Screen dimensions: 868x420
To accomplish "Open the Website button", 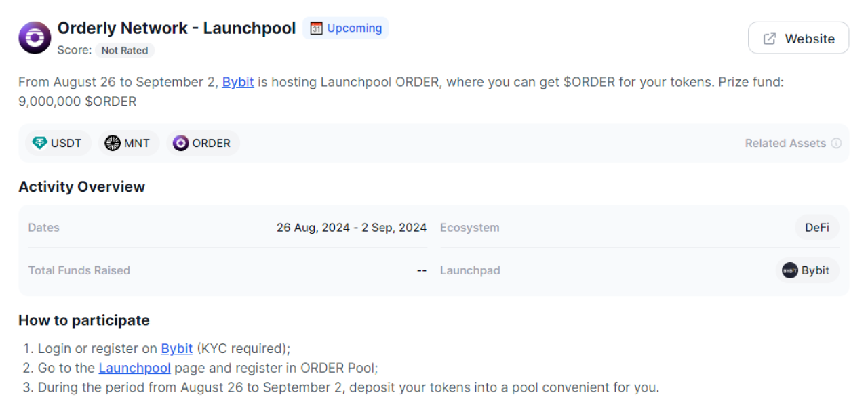I will [798, 38].
